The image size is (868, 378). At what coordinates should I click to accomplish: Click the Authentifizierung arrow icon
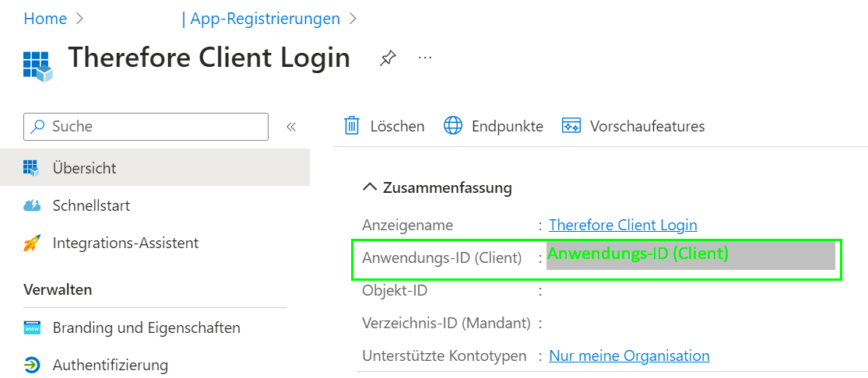tap(32, 366)
